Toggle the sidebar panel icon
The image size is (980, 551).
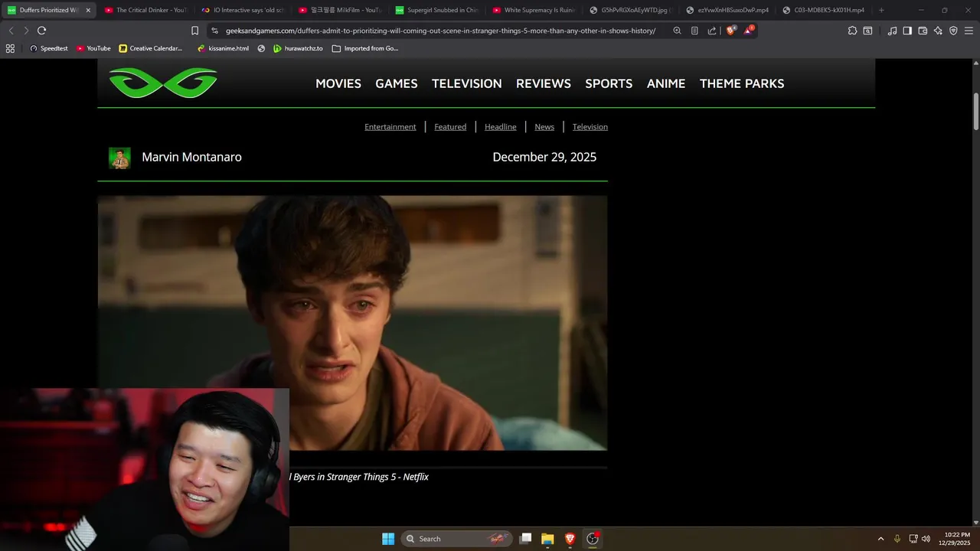pyautogui.click(x=907, y=31)
